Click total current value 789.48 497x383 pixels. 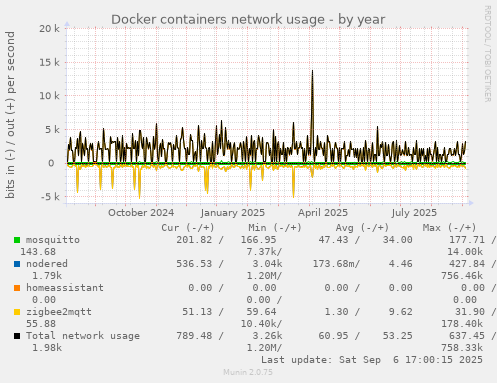tap(194, 336)
